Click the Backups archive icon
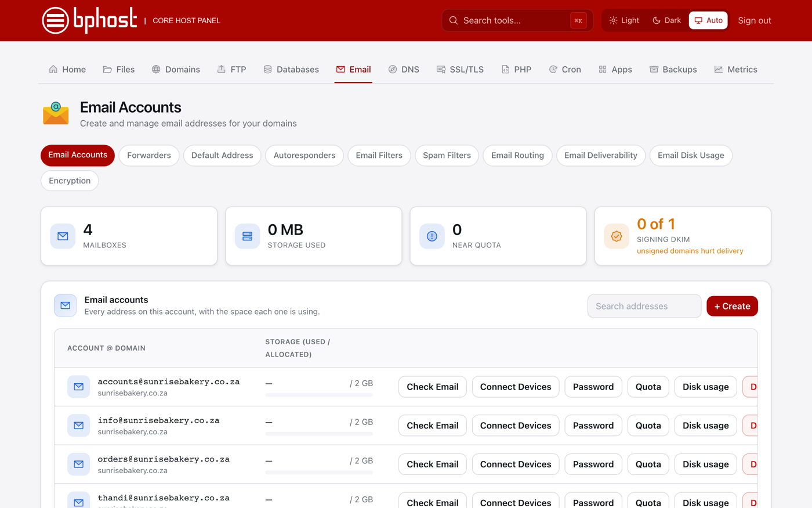This screenshot has width=812, height=508. (654, 69)
